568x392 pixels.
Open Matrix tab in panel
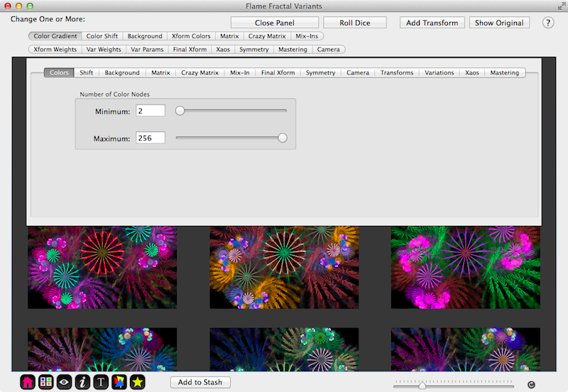tap(160, 73)
